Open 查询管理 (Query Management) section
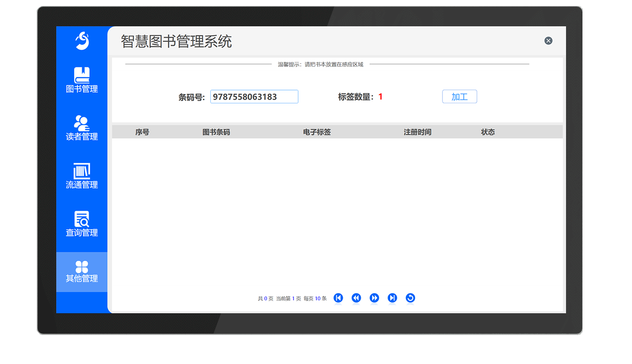The width and height of the screenshot is (632, 364). tap(82, 224)
